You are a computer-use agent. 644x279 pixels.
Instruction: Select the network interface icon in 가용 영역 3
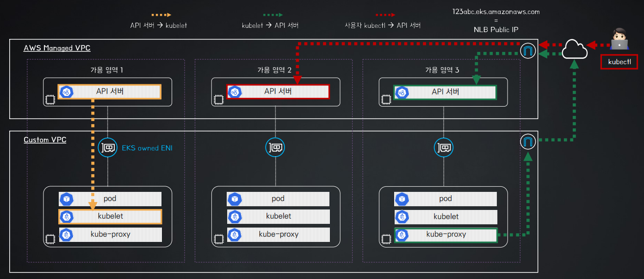pos(443,148)
